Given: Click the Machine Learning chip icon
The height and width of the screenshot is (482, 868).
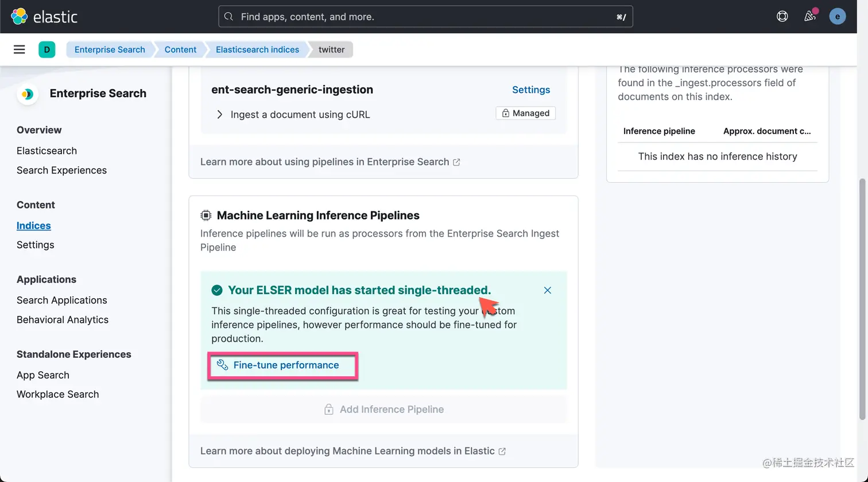Looking at the screenshot, I should point(206,215).
